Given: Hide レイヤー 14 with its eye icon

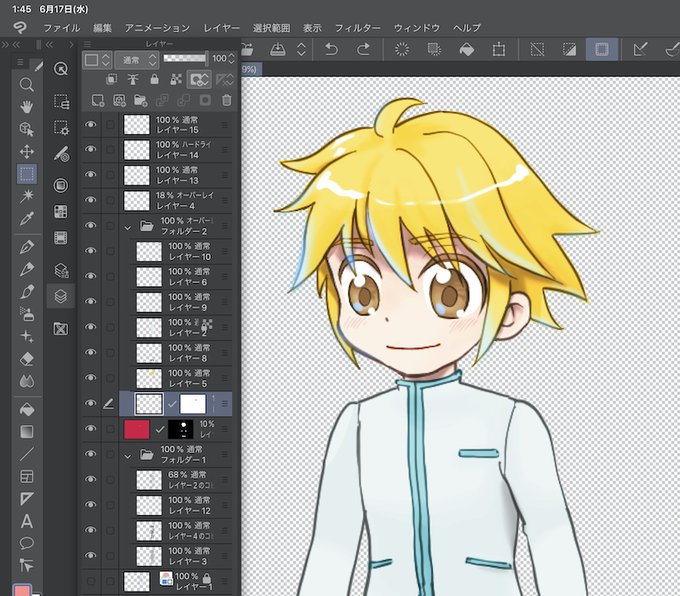Looking at the screenshot, I should pos(91,149).
